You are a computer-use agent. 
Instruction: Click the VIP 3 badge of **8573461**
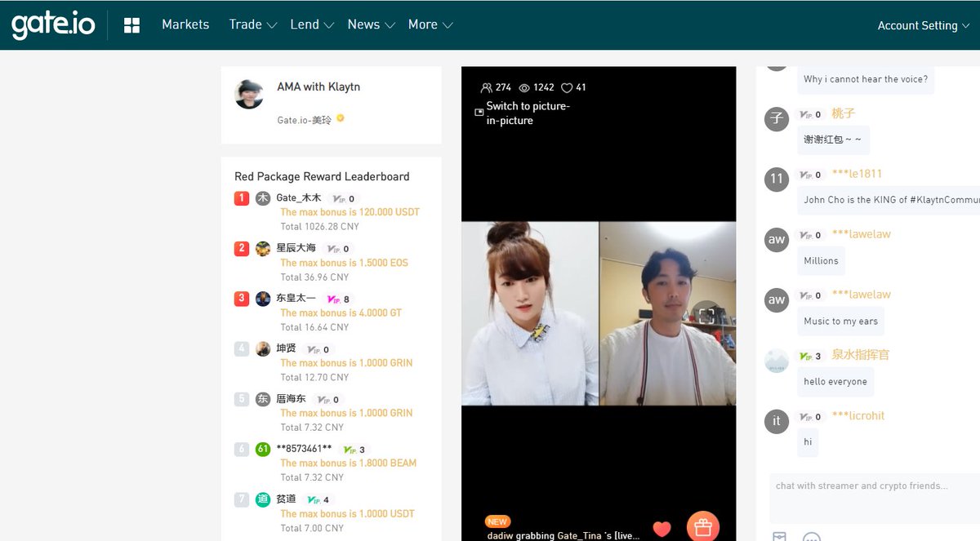click(x=353, y=450)
